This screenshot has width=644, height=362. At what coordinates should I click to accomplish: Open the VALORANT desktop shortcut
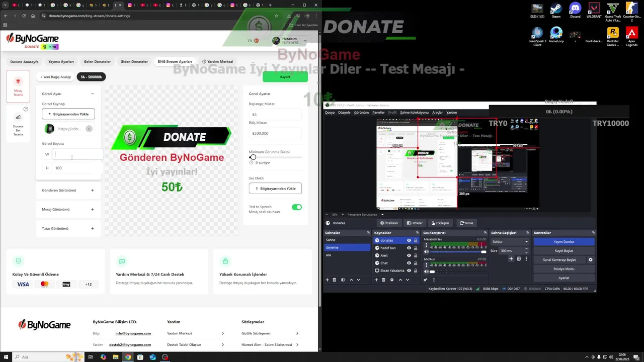pos(594,10)
